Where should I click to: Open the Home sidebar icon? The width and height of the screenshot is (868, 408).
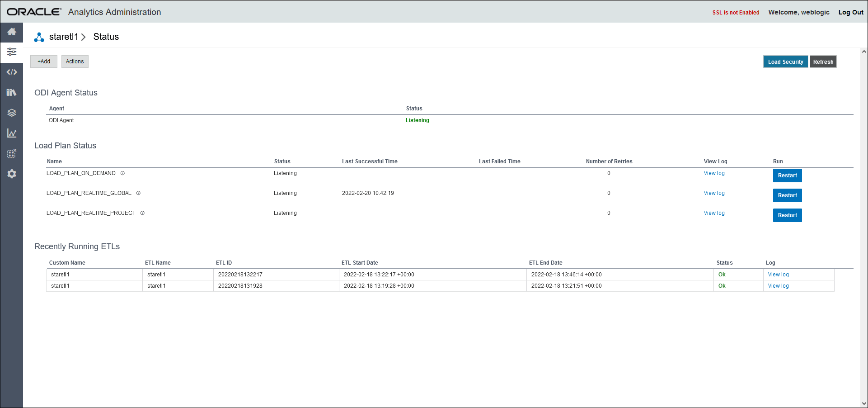[x=12, y=32]
